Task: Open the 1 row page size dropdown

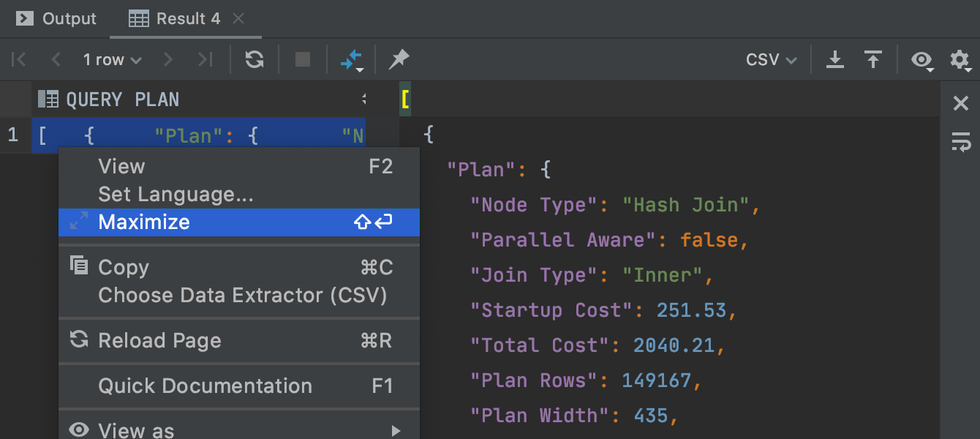Action: pos(112,59)
